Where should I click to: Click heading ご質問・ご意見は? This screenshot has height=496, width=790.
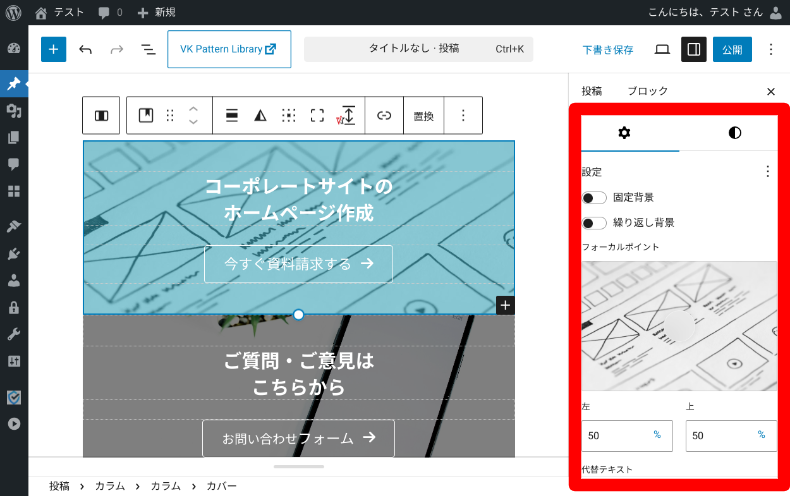pos(298,361)
